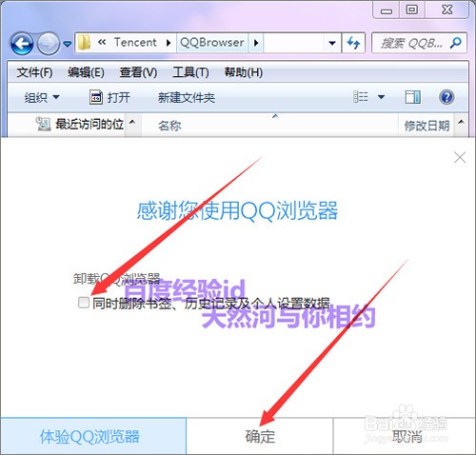Open recent pages dropdown beside navigation arrows

click(x=67, y=44)
